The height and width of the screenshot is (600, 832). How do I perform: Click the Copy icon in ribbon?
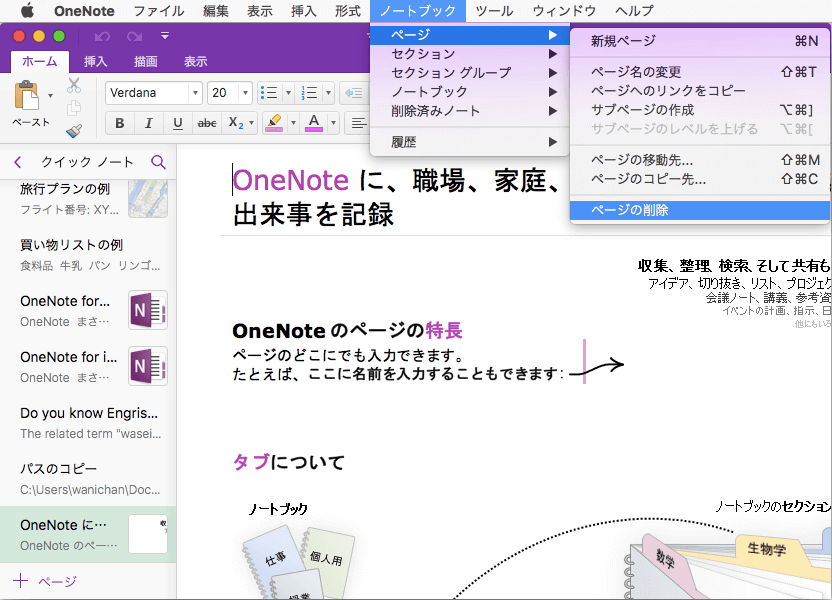click(74, 108)
